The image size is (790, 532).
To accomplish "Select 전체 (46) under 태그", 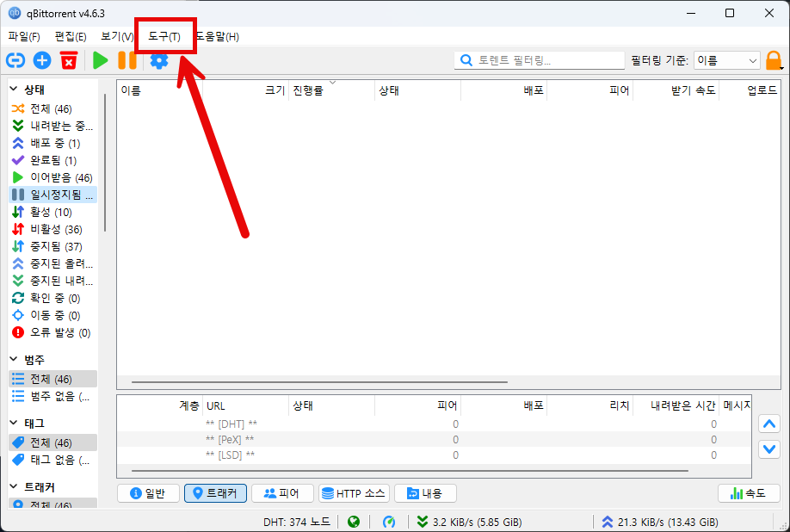I will pyautogui.click(x=52, y=442).
